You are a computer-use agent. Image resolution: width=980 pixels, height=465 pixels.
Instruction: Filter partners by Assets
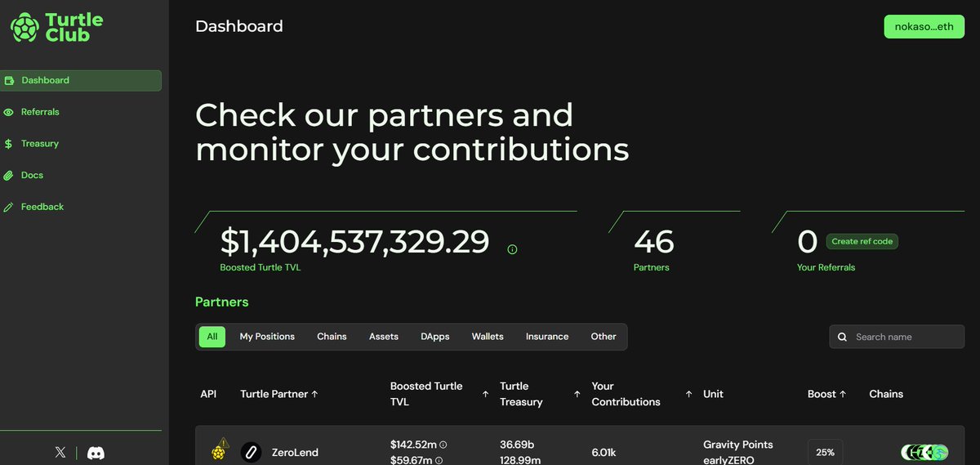tap(384, 337)
